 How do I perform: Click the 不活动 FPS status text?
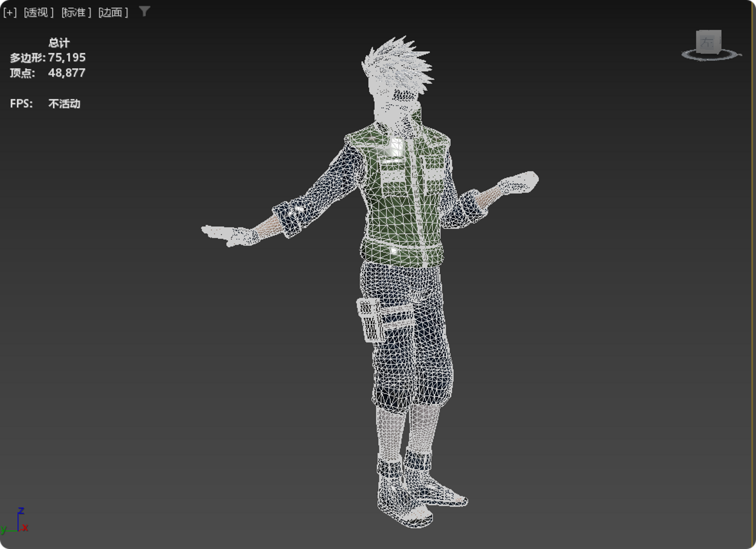click(x=64, y=104)
